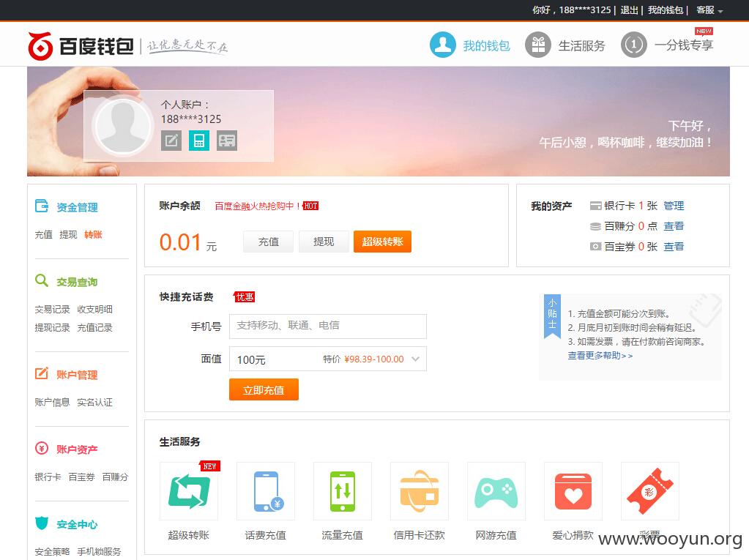The height and width of the screenshot is (560, 749).
Task: Click the bank card icon in 我的资产
Action: [x=596, y=206]
